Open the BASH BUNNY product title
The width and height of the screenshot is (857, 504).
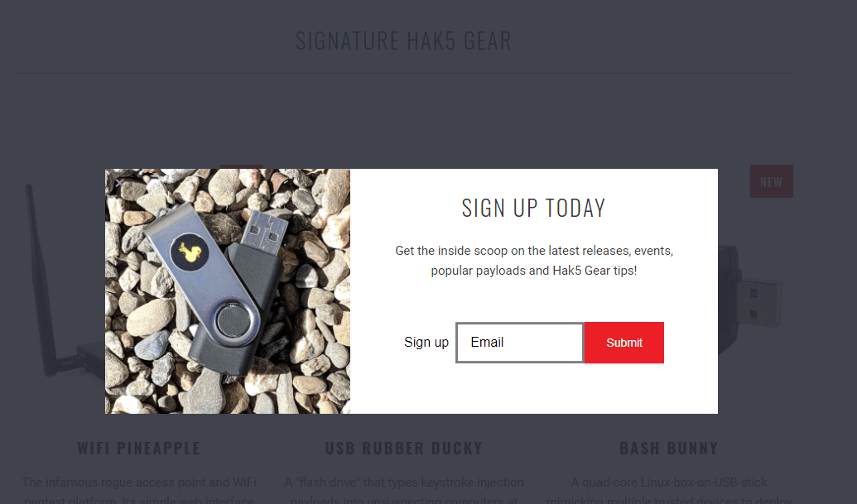coord(668,449)
